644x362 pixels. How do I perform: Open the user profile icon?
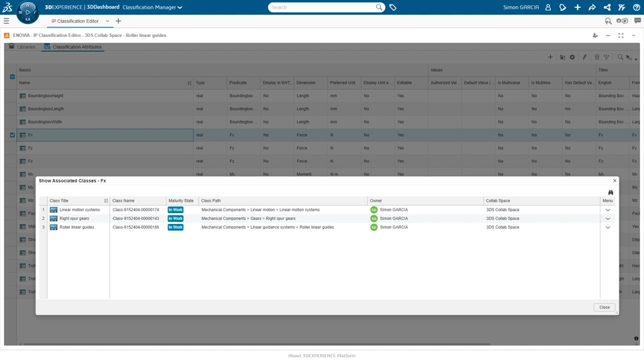click(548, 7)
